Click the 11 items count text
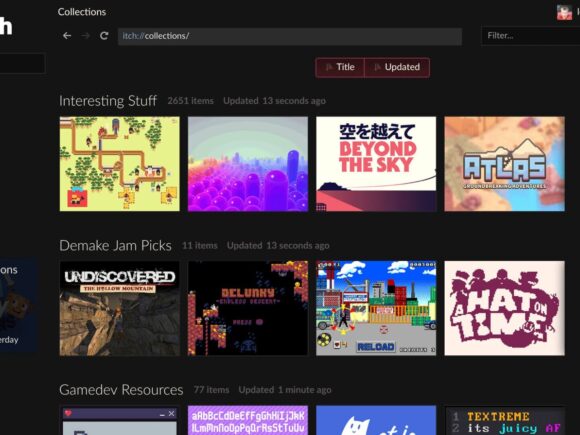Image resolution: width=580 pixels, height=435 pixels. pos(200,246)
